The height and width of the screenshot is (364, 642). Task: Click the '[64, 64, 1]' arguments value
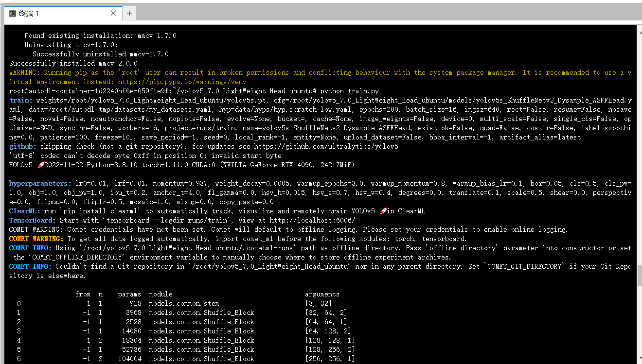coord(326,322)
